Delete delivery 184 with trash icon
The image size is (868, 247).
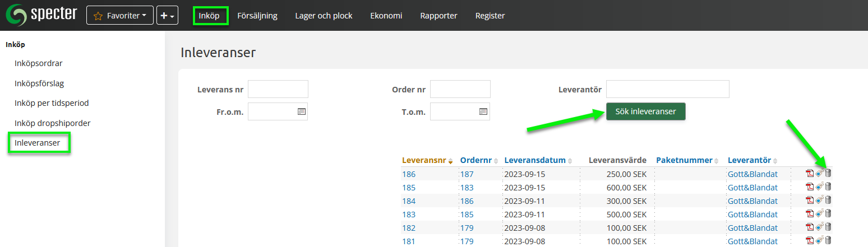828,201
